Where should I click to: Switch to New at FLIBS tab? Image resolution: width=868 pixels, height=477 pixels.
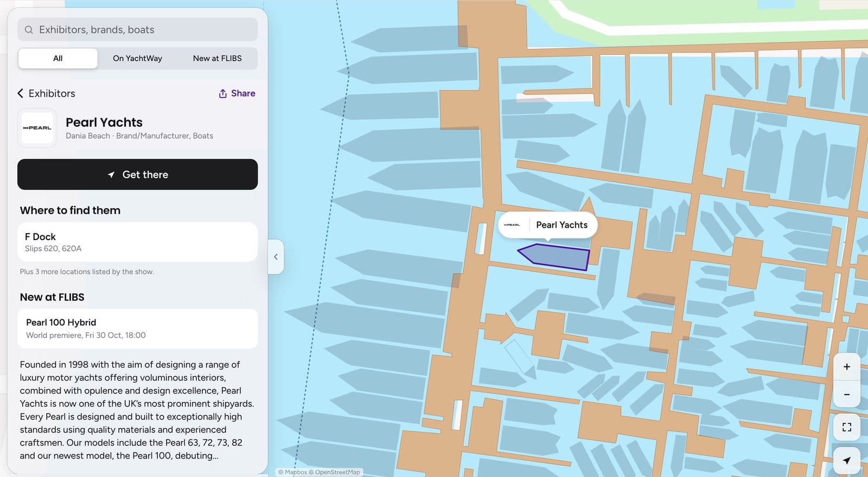pyautogui.click(x=217, y=59)
